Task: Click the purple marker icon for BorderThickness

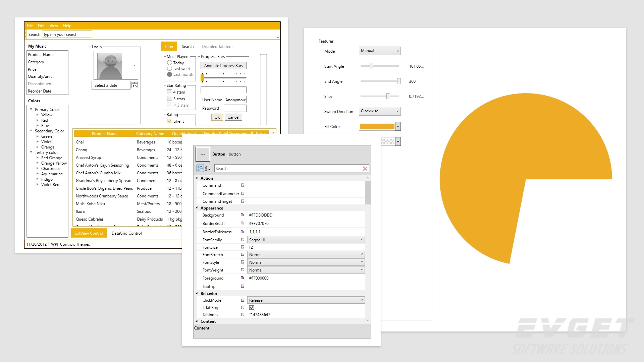Action: pyautogui.click(x=243, y=232)
